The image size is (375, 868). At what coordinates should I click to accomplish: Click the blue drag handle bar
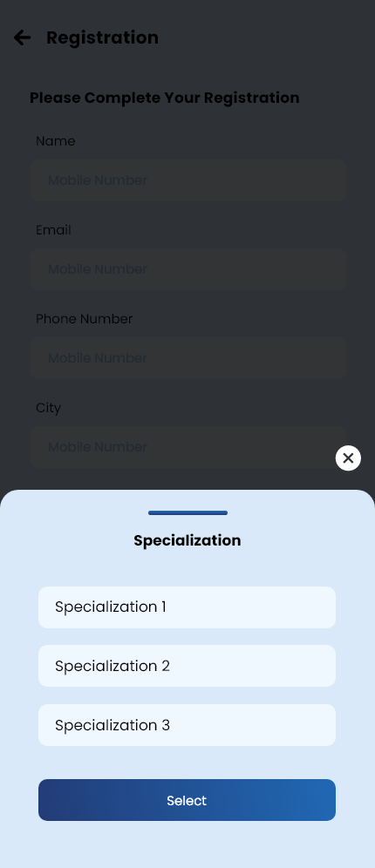tap(187, 512)
